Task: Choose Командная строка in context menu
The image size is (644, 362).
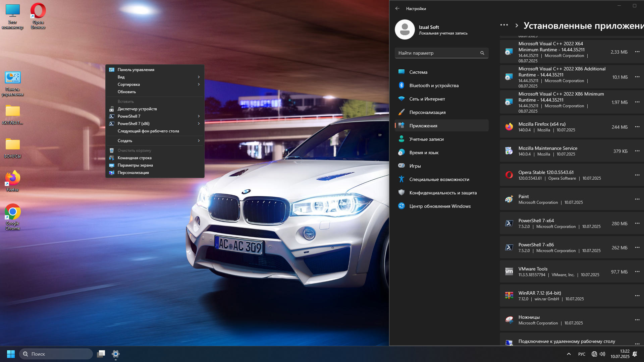Action: (155, 158)
